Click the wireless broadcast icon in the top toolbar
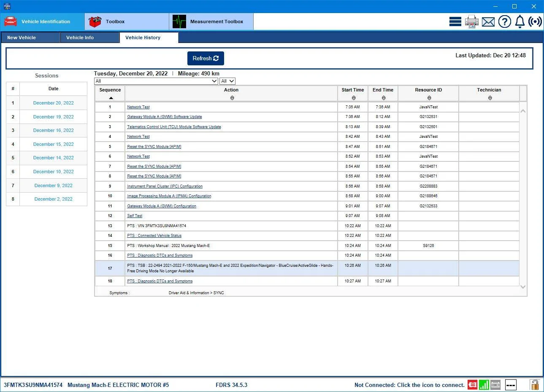This screenshot has height=392, width=544. tap(535, 21)
